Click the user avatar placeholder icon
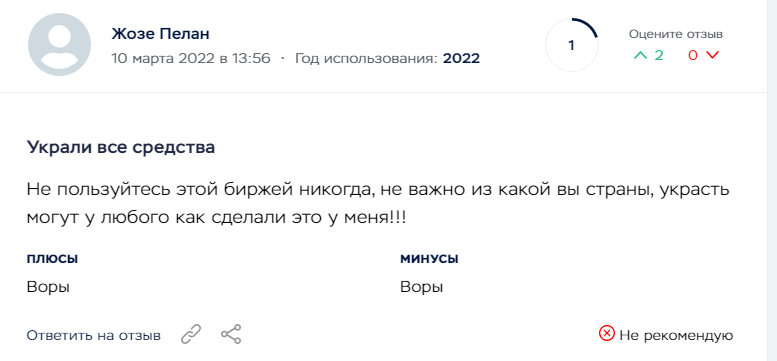Screen dimensions: 777x361 pyautogui.click(x=59, y=45)
